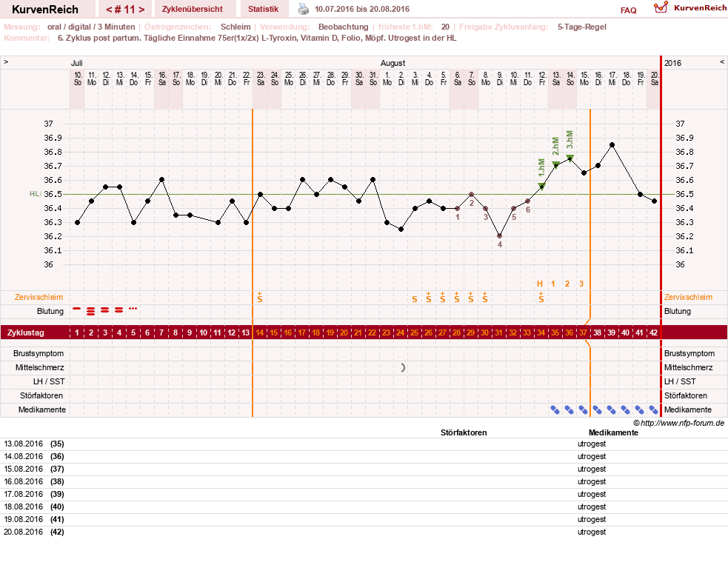Click the S mucus symbol on cycle day 25
This screenshot has height=565, width=728.
click(x=415, y=299)
